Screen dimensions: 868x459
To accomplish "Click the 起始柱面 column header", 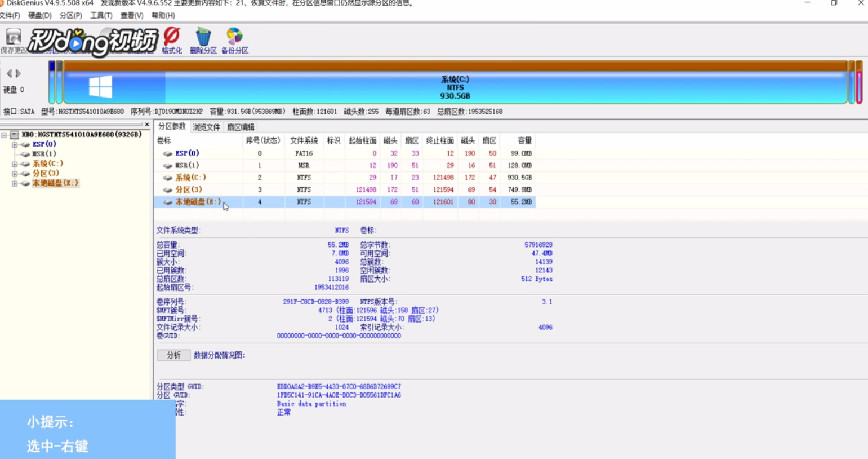I will (x=362, y=141).
